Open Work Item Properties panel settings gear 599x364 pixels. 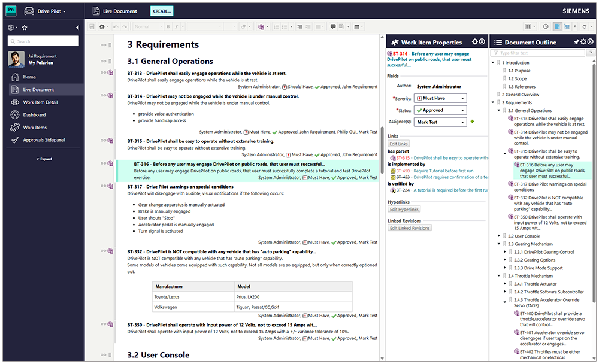[475, 42]
